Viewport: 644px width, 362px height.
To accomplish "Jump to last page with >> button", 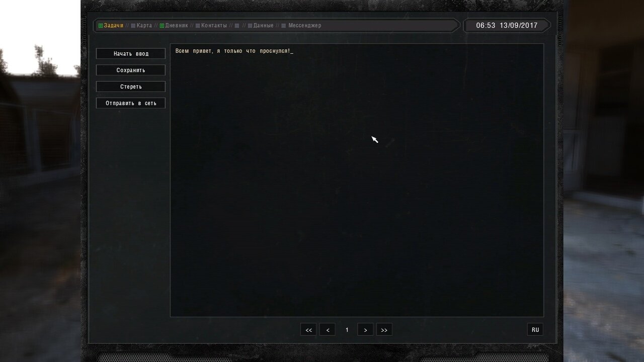I will (384, 330).
